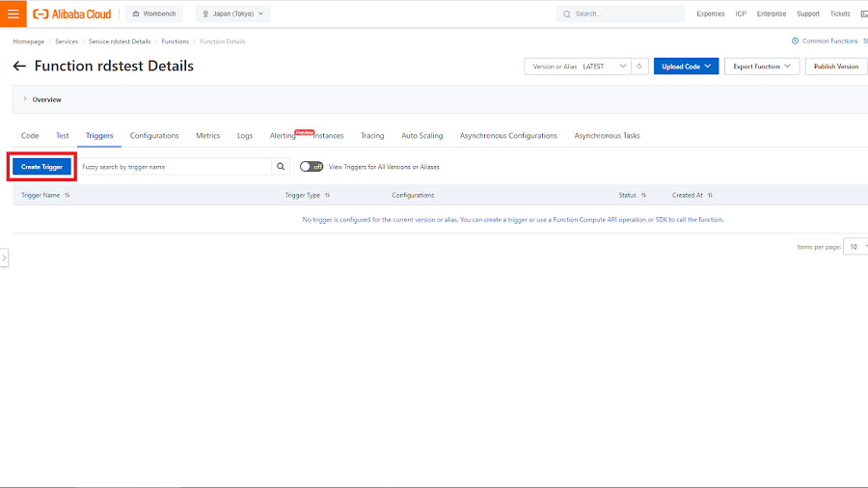868x488 pixels.
Task: Switch to the Configurations tab
Action: (154, 136)
